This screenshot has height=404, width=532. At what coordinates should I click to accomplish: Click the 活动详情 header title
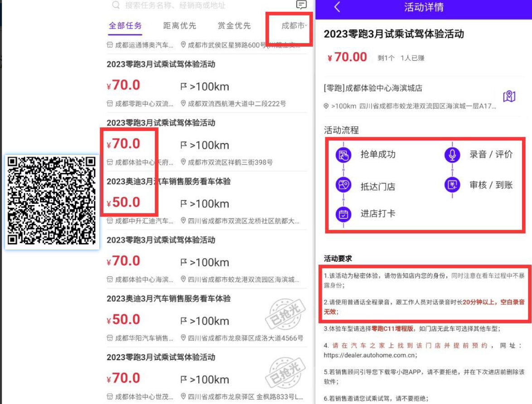coord(424,7)
